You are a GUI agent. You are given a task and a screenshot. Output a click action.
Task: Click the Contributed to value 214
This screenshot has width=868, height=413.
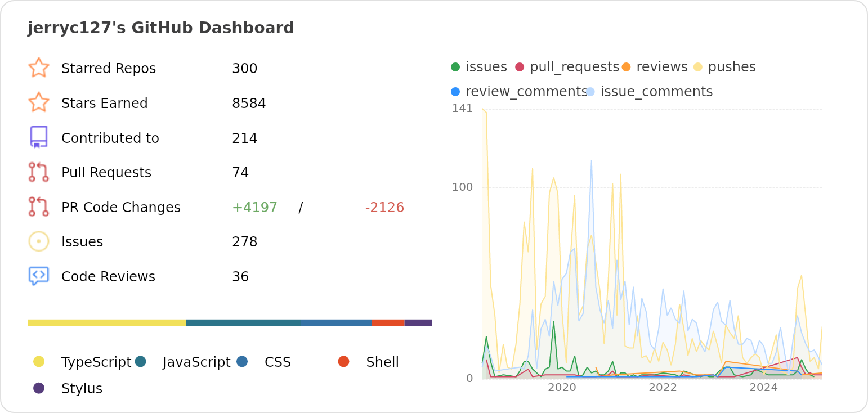[245, 138]
